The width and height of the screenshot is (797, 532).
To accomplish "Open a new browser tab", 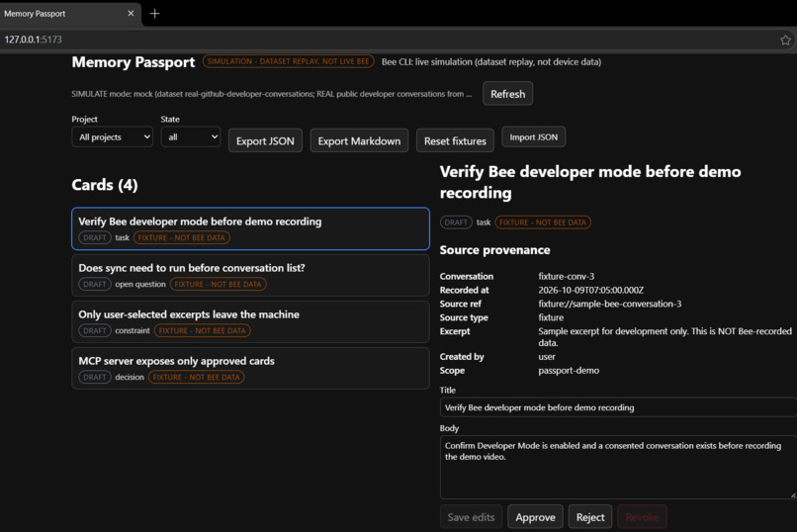I will click(x=155, y=14).
